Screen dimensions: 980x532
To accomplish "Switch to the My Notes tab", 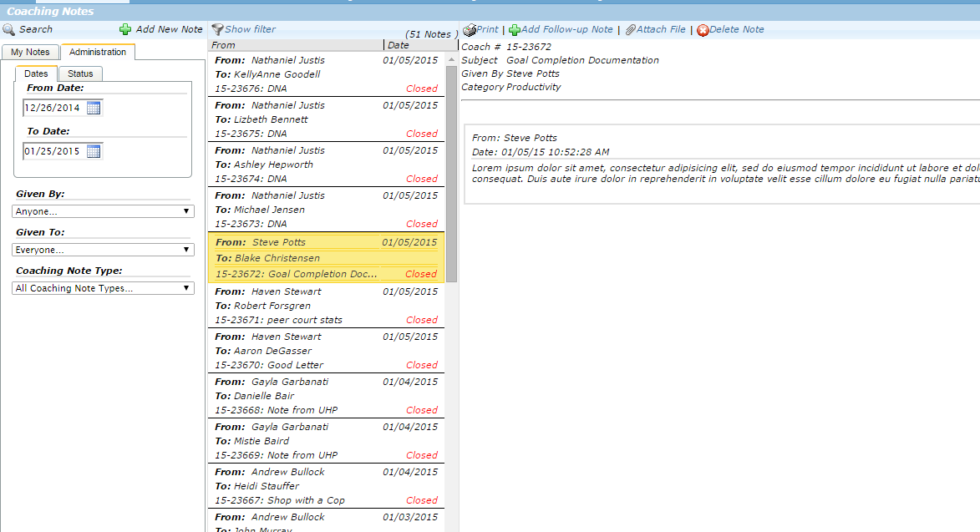I will 30,52.
